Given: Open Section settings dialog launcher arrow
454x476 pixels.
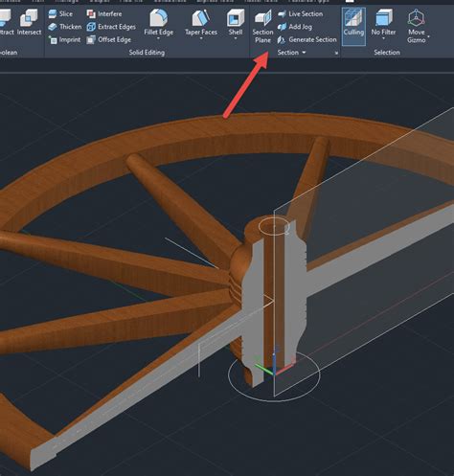Looking at the screenshot, I should 336,53.
